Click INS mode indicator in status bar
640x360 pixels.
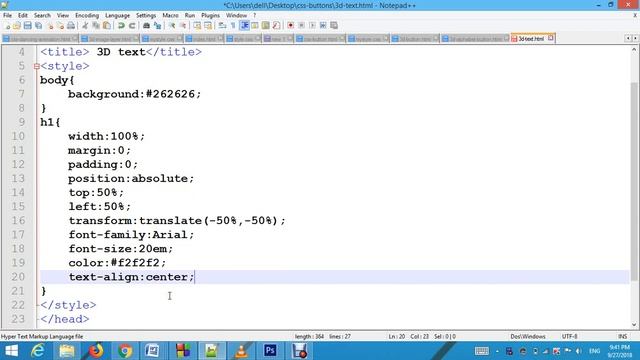(x=622, y=337)
